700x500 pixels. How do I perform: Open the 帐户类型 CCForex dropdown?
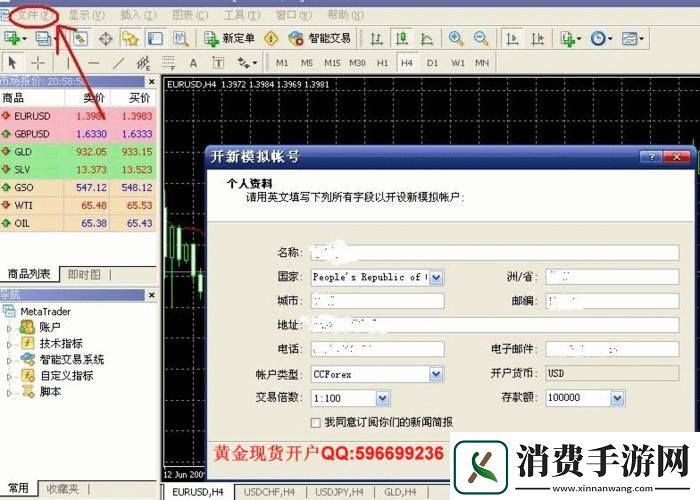[x=436, y=374]
